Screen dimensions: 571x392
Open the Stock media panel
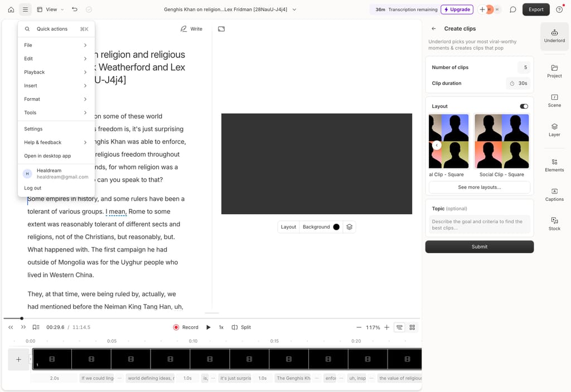pos(554,224)
